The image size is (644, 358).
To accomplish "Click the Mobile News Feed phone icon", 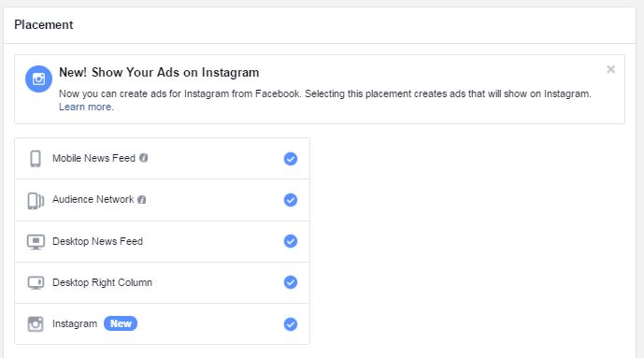I will (36, 159).
